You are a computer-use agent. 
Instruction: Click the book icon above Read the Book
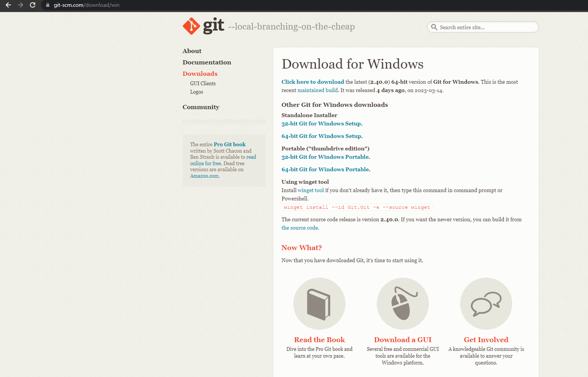(319, 303)
